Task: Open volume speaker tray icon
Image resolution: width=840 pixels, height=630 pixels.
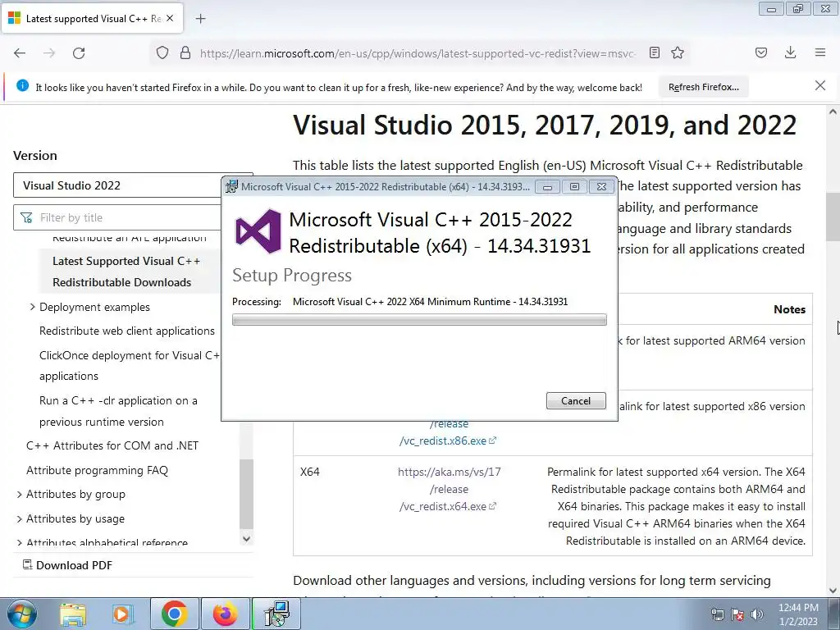Action: pyautogui.click(x=757, y=614)
